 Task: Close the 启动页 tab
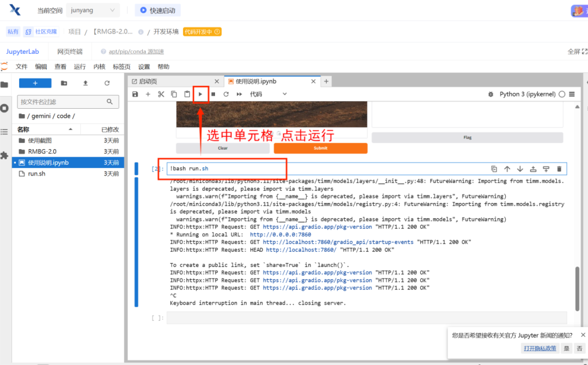(217, 81)
